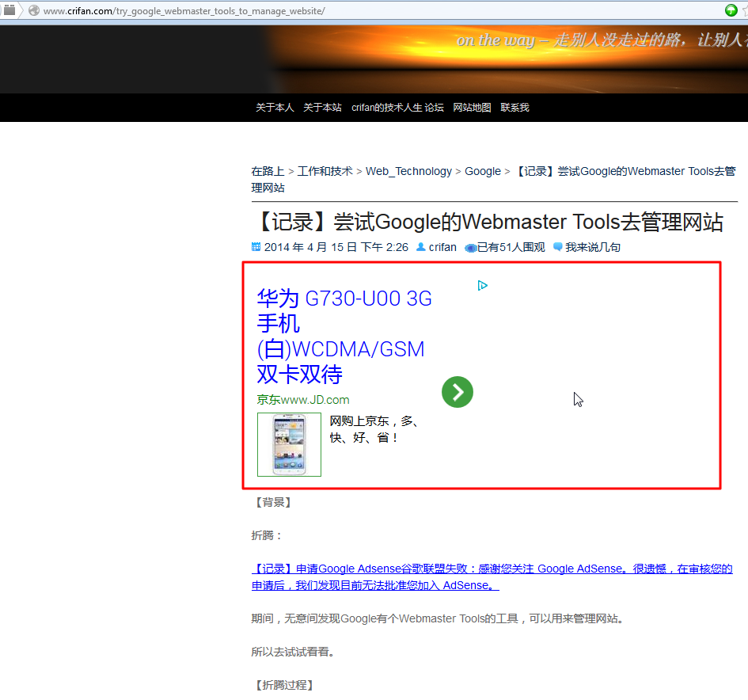The image size is (748, 700).
Task: Open the 网站地图 menu item
Action: pyautogui.click(x=472, y=108)
